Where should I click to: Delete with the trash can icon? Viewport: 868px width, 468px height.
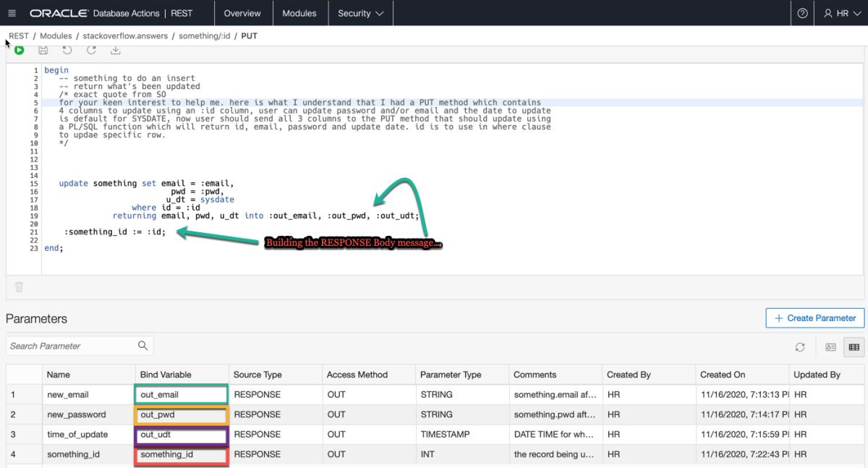(19, 286)
